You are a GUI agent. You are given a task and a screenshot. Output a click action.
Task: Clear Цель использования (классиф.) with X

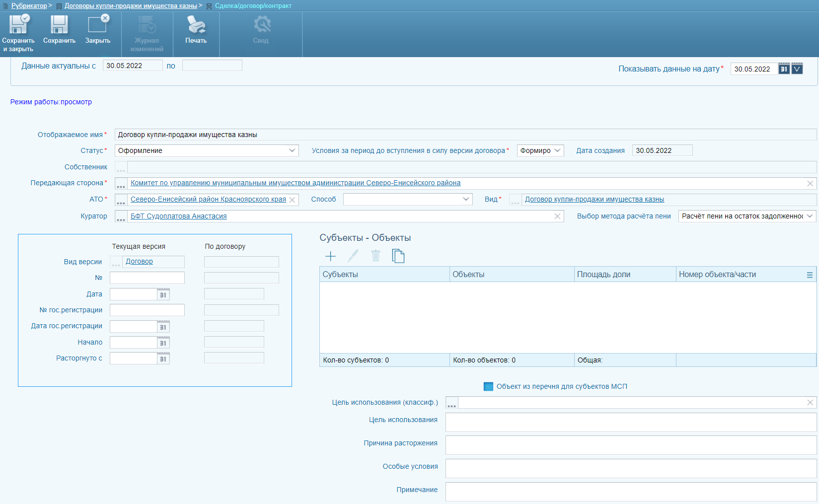coord(810,403)
